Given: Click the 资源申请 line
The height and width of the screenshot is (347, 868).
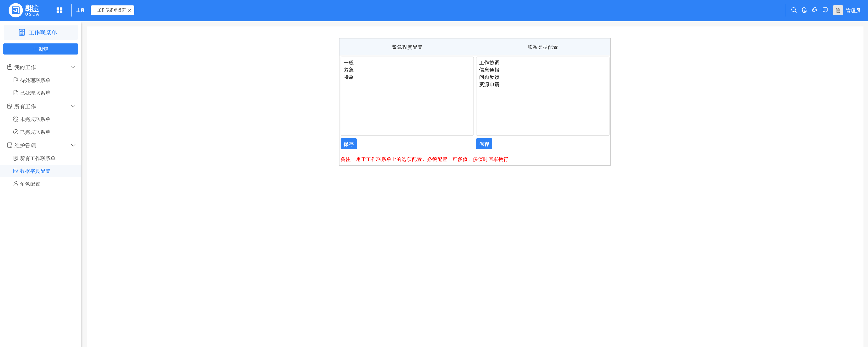Looking at the screenshot, I should pos(489,84).
